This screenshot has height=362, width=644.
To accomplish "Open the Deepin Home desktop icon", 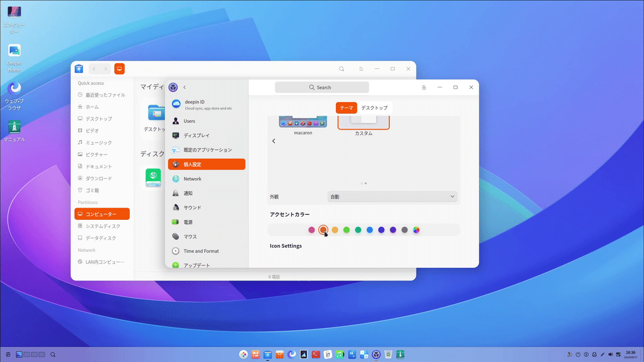I will pos(14,58).
